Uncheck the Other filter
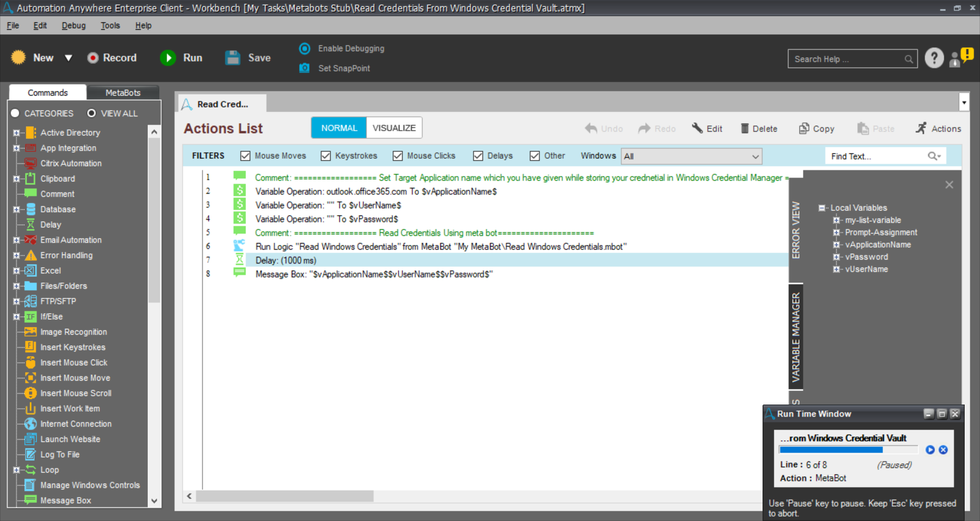980x521 pixels. [x=534, y=156]
